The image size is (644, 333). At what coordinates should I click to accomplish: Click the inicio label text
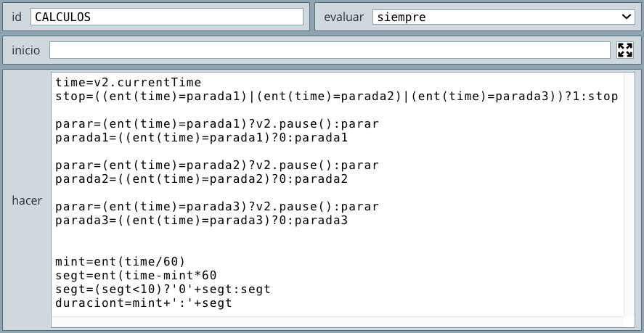click(x=26, y=50)
